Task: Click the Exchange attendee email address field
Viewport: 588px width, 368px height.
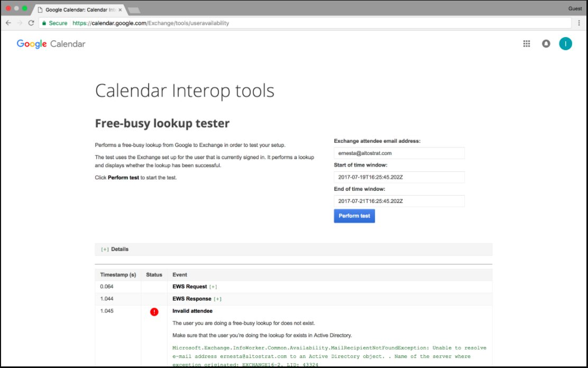Action: 399,153
